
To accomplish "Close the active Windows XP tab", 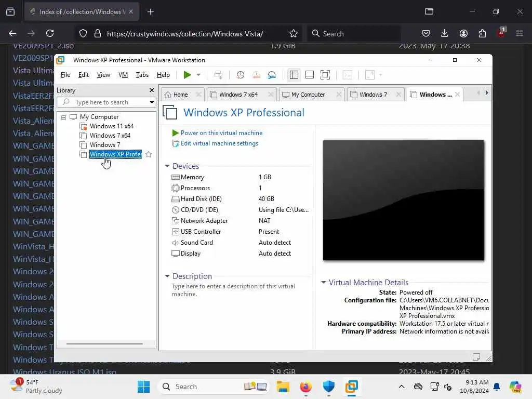I will [x=457, y=95].
